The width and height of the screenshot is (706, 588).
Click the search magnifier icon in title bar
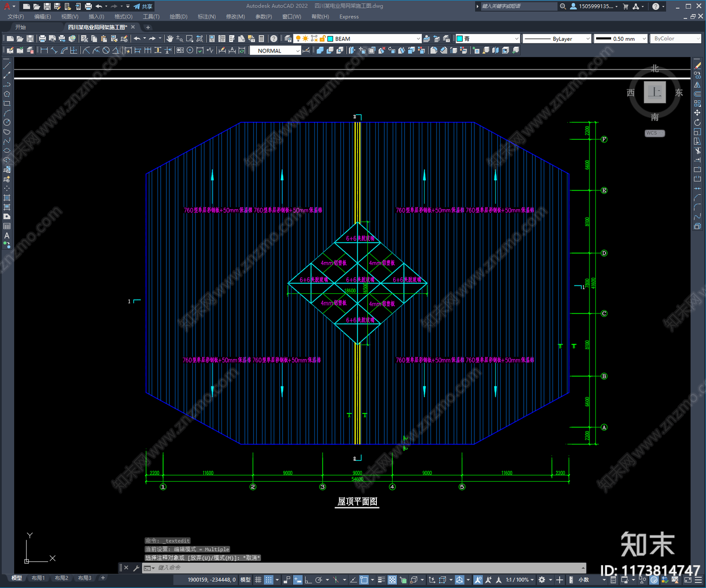(x=563, y=6)
